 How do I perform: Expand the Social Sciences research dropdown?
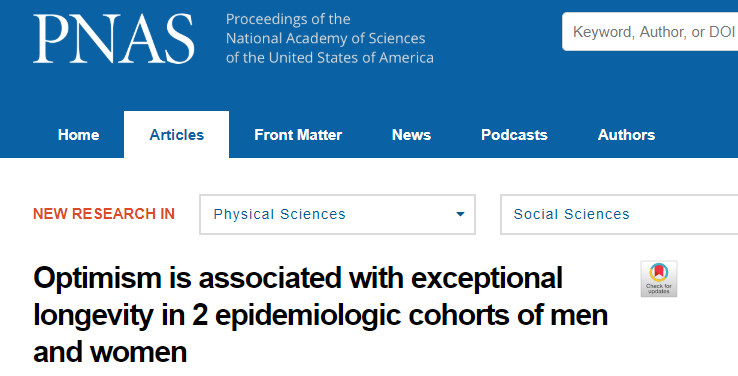click(x=619, y=214)
